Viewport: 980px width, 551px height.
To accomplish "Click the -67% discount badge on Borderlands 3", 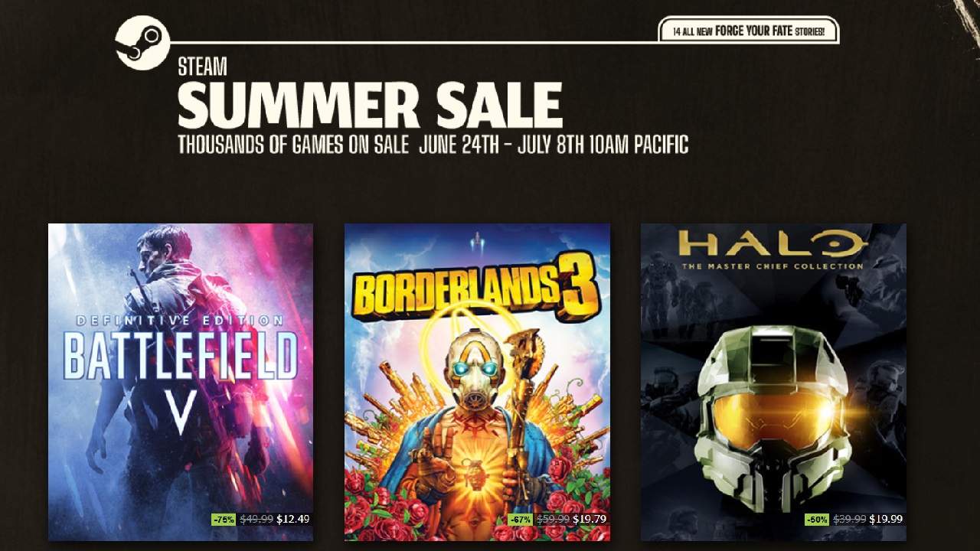I will tap(521, 519).
